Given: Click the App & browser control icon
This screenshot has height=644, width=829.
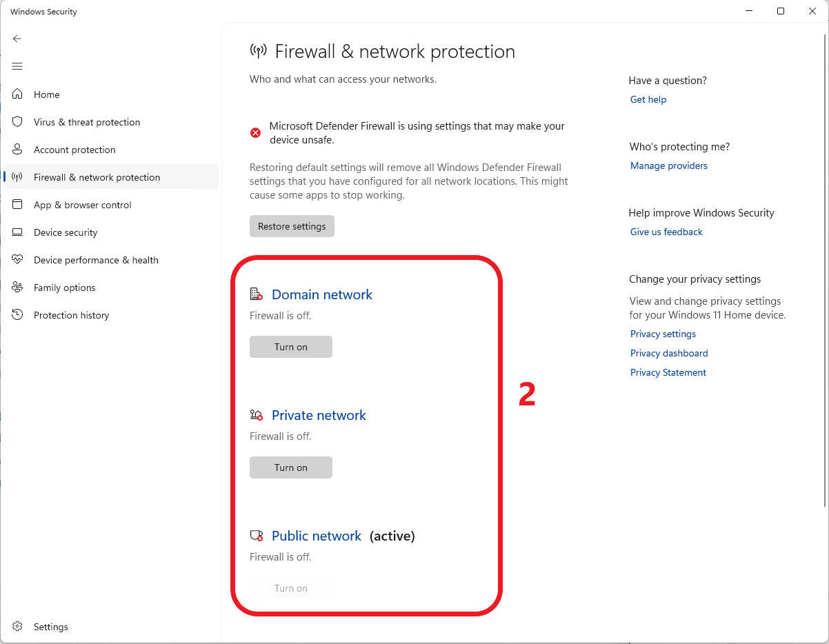Looking at the screenshot, I should (18, 205).
